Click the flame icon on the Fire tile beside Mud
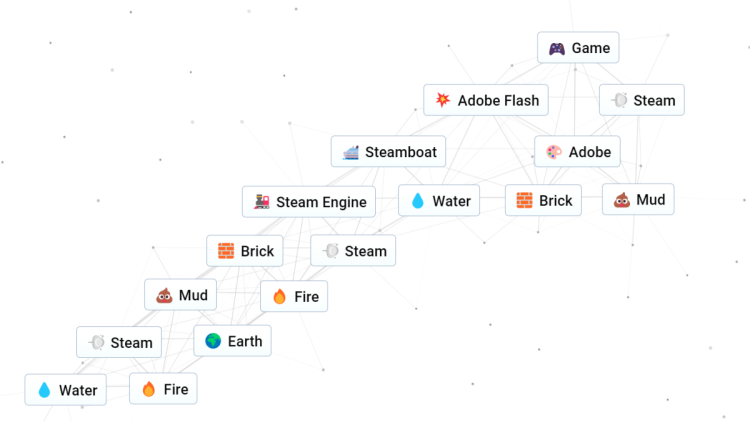 click(279, 296)
